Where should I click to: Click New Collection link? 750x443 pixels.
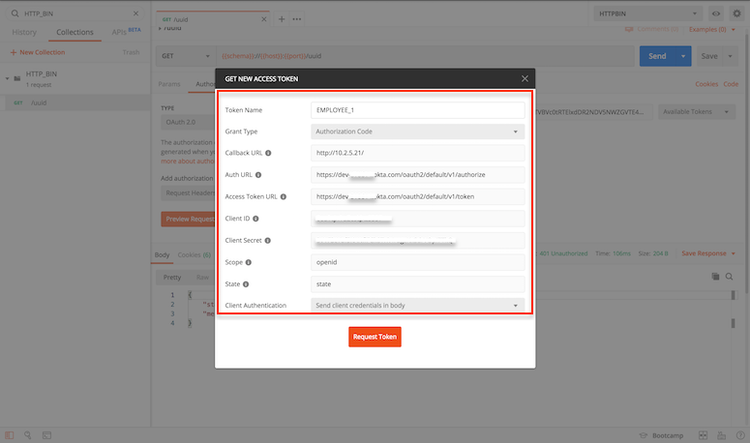point(37,52)
